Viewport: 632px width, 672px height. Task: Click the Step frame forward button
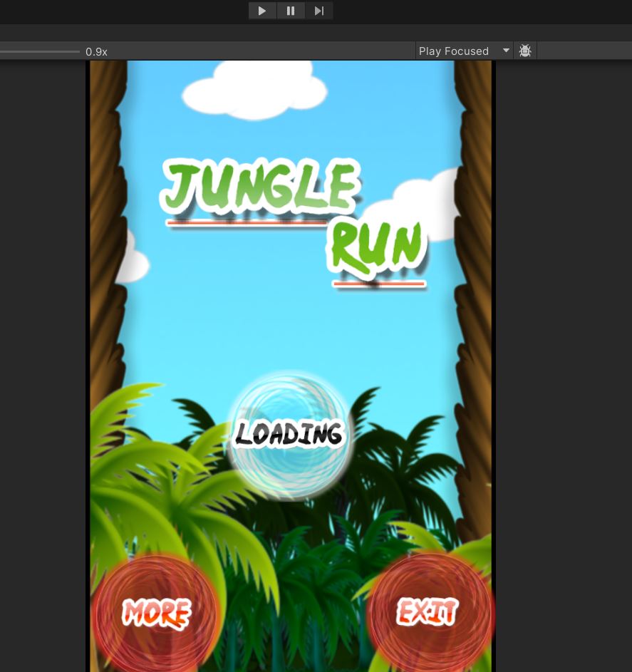point(318,11)
